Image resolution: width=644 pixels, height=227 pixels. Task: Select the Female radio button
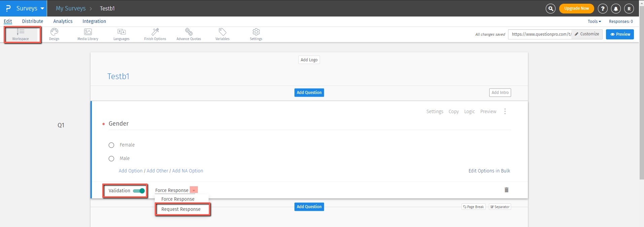tap(111, 145)
